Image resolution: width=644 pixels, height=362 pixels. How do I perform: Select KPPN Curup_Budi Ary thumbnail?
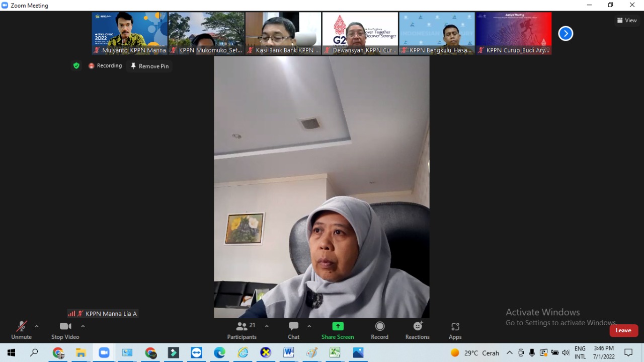tap(514, 33)
